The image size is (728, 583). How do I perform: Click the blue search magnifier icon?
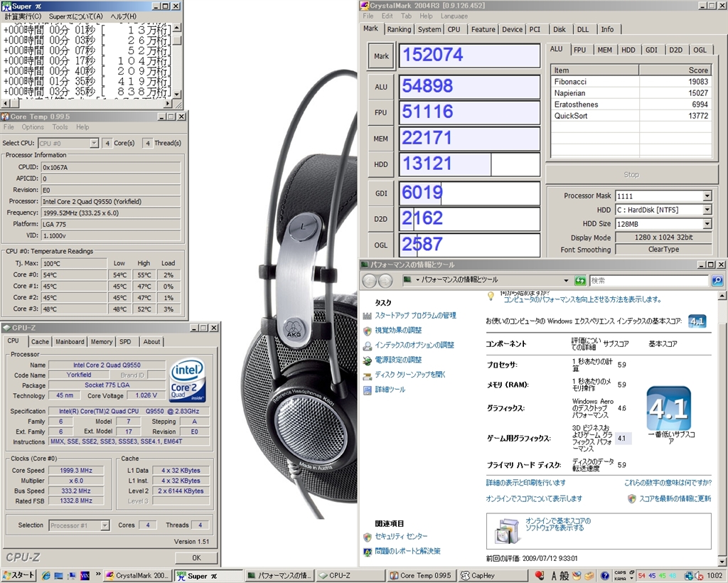tap(717, 280)
